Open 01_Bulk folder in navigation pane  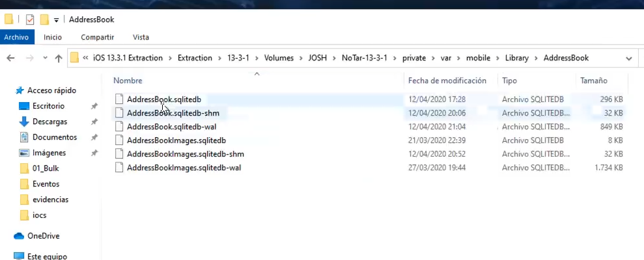(46, 168)
